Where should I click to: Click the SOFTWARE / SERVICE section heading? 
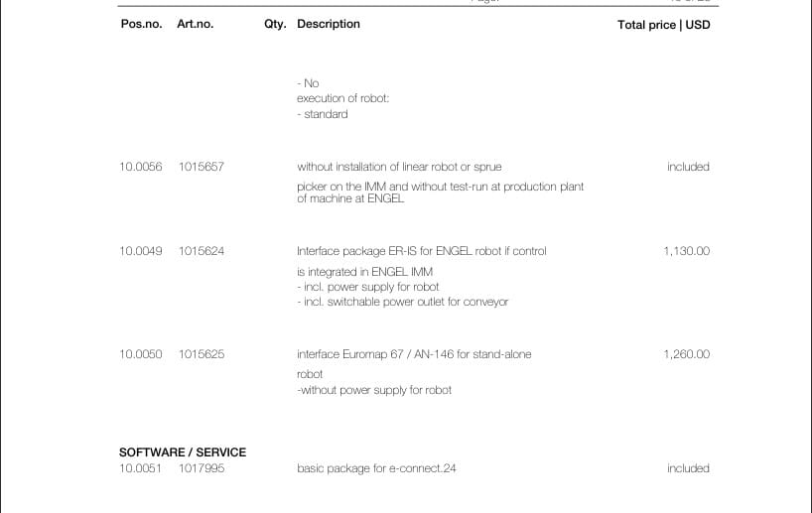(183, 452)
